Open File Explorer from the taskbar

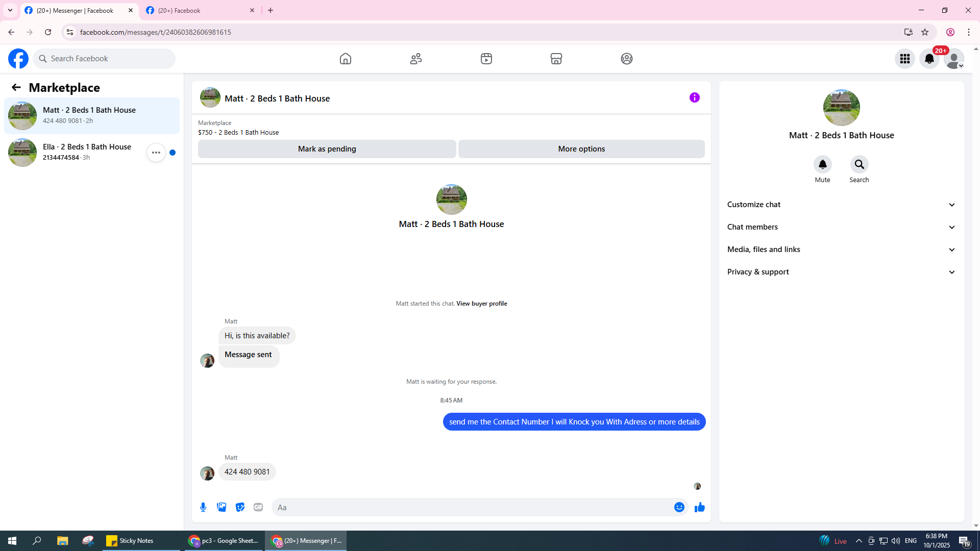[63, 541]
